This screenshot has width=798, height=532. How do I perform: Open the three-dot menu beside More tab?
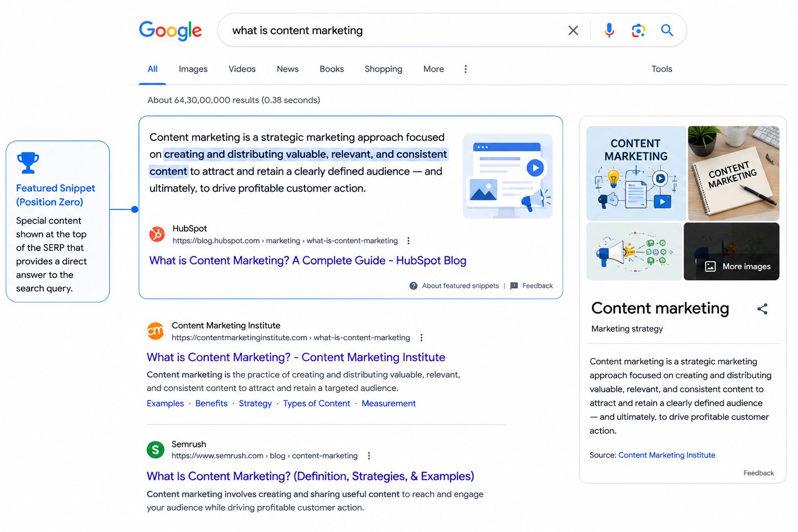pos(465,69)
